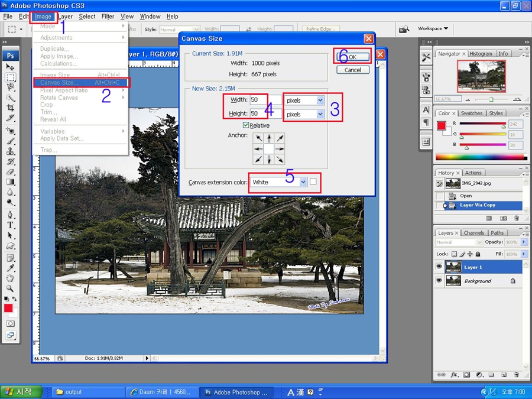Select the Move tool

coord(10,67)
